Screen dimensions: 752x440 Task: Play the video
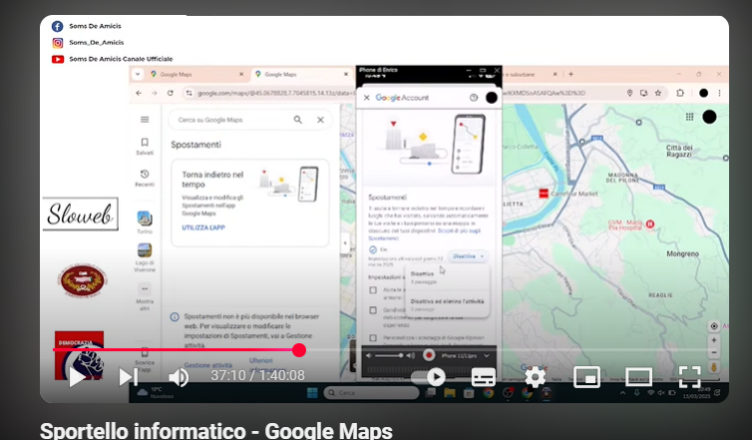[77, 377]
